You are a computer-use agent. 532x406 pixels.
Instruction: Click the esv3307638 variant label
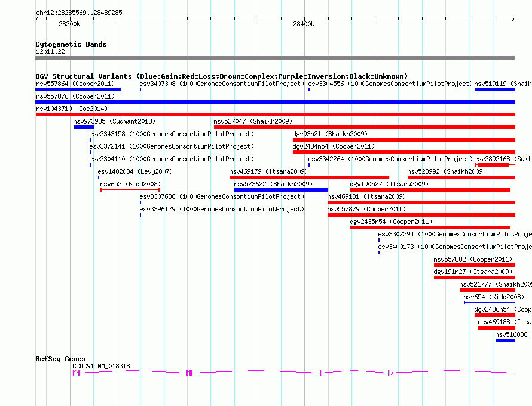point(222,196)
